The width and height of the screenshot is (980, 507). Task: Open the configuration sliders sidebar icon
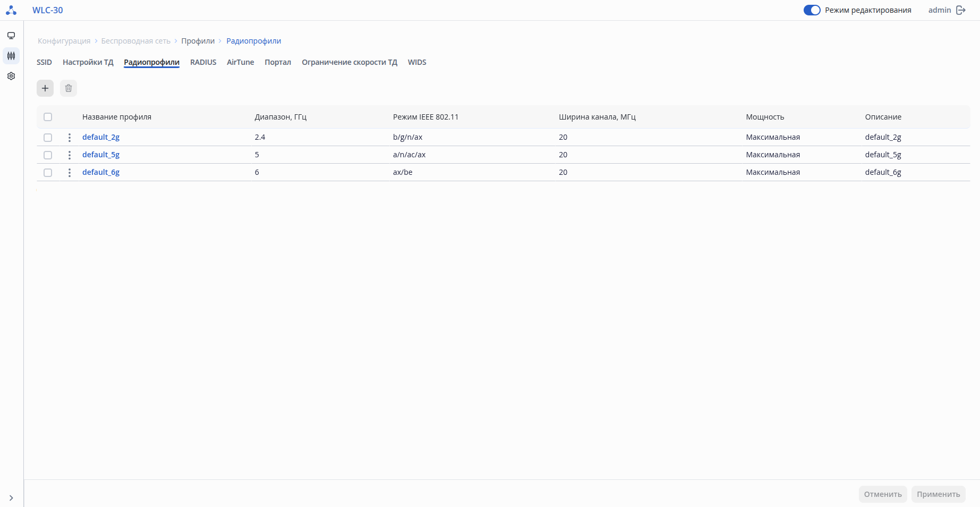coord(11,56)
